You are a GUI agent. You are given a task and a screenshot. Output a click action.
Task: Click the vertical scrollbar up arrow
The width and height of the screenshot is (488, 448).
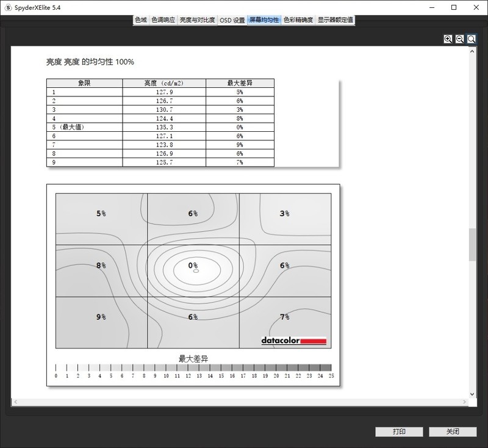tap(472, 51)
